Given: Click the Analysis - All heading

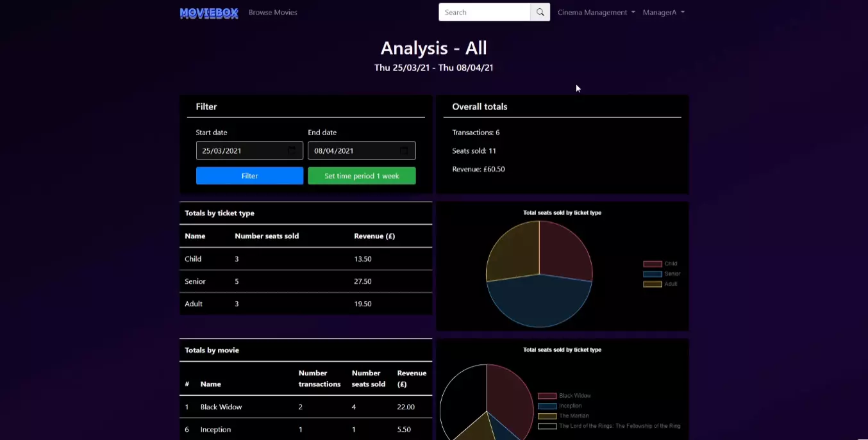Looking at the screenshot, I should tap(434, 48).
